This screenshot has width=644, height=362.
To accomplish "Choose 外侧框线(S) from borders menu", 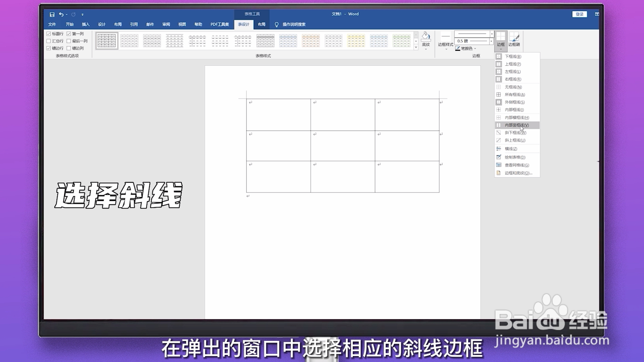I will tap(517, 102).
